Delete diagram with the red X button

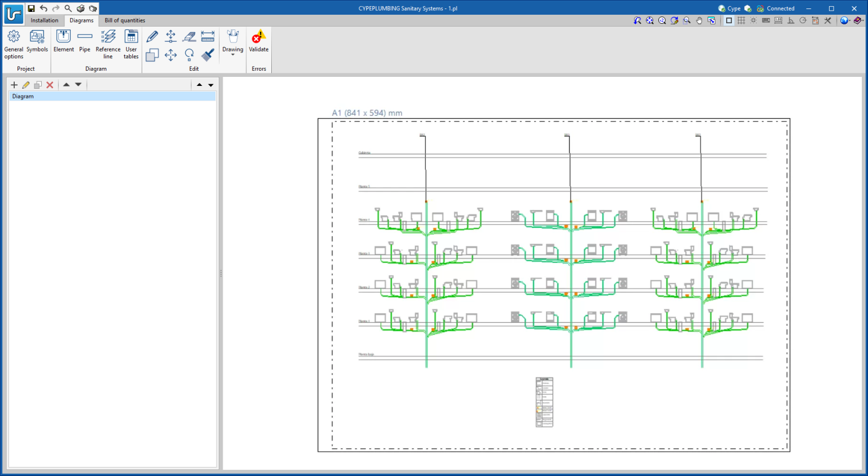[x=50, y=85]
